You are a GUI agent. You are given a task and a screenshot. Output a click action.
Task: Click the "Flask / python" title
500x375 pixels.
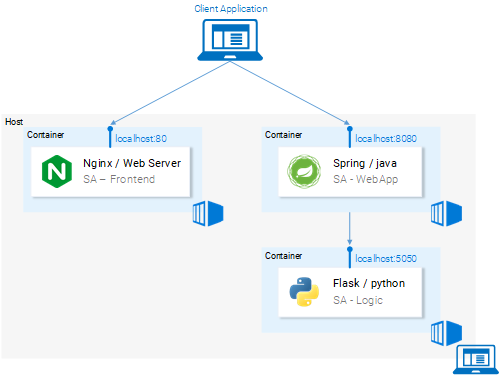click(x=369, y=283)
